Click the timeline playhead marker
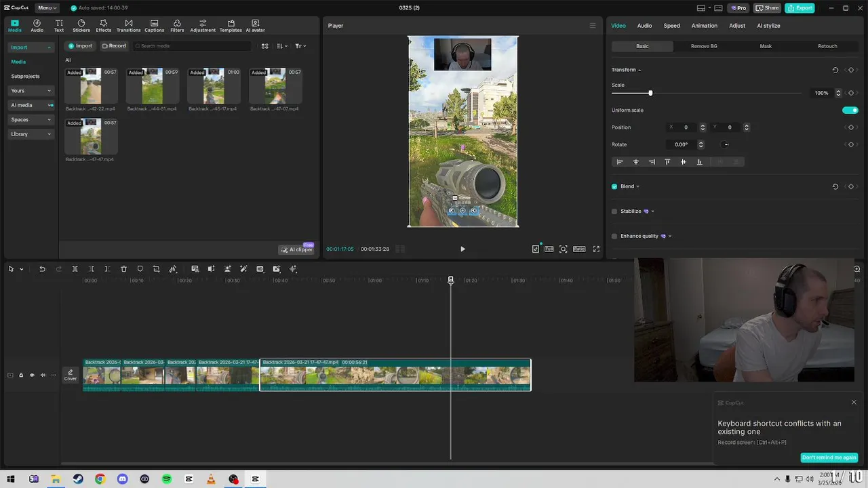 click(450, 280)
